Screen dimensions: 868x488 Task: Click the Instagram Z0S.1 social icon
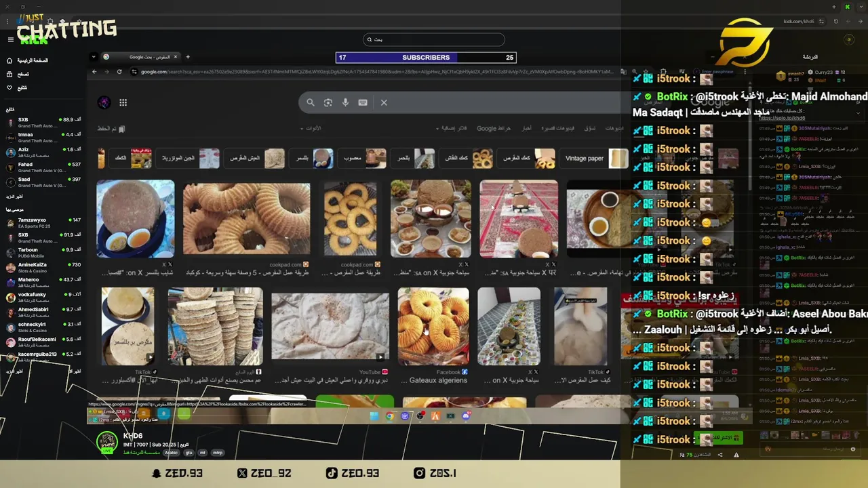click(x=420, y=473)
